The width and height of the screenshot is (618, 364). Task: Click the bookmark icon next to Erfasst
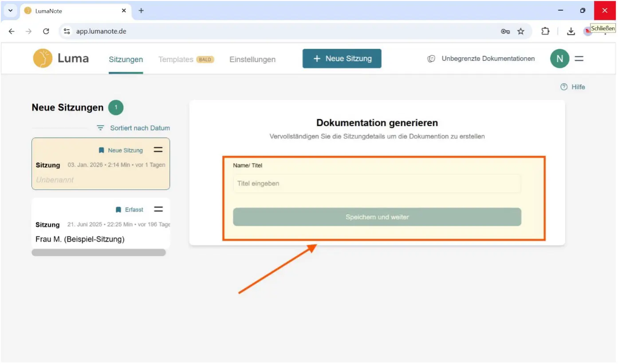(x=118, y=209)
